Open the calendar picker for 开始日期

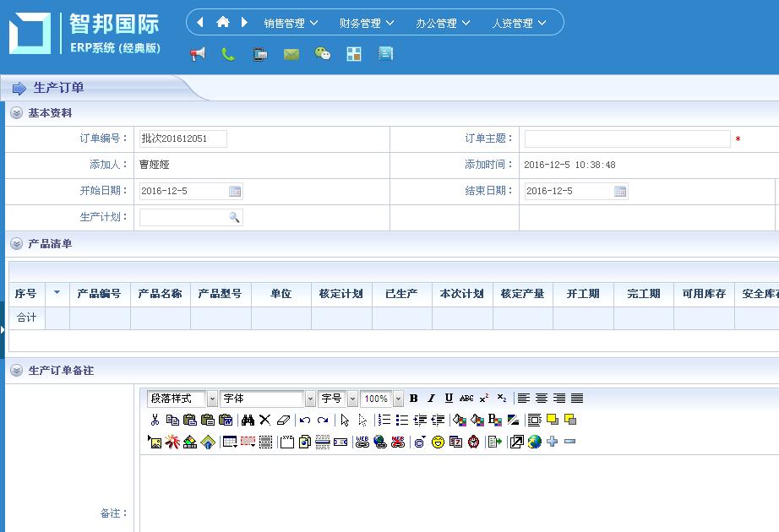pyautogui.click(x=234, y=191)
